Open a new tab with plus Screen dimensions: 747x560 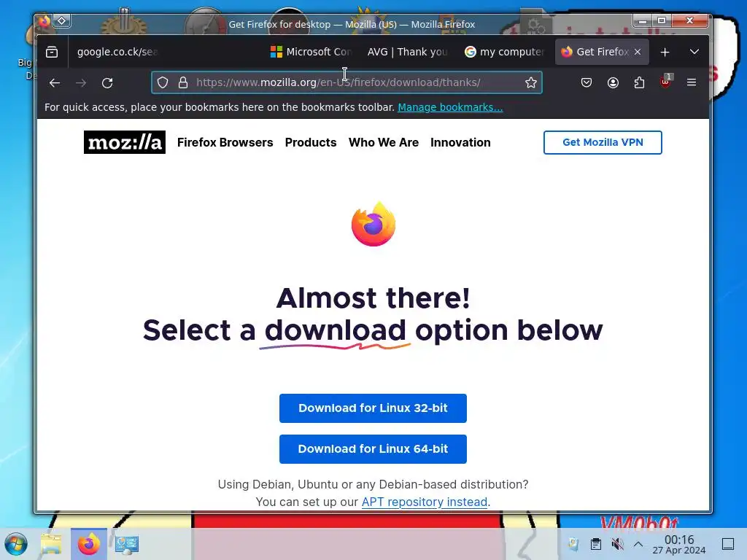pyautogui.click(x=665, y=52)
